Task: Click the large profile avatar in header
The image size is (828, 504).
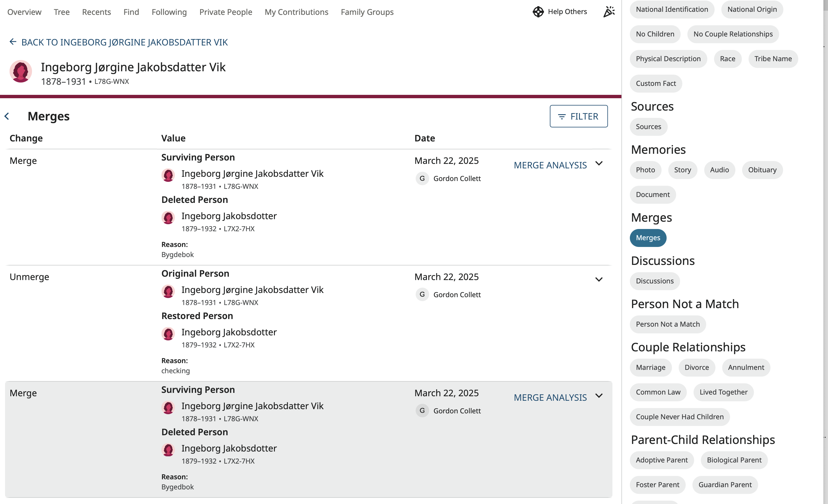Action: (x=21, y=71)
